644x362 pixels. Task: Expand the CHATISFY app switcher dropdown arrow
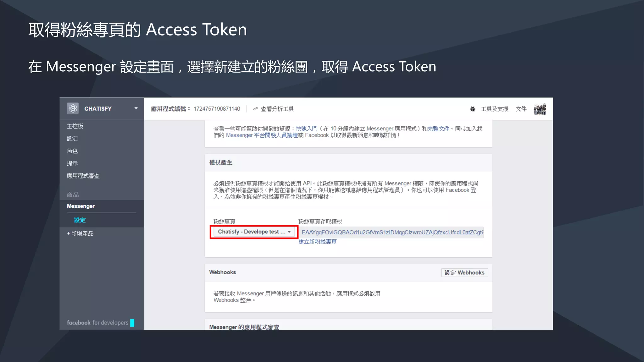136,108
